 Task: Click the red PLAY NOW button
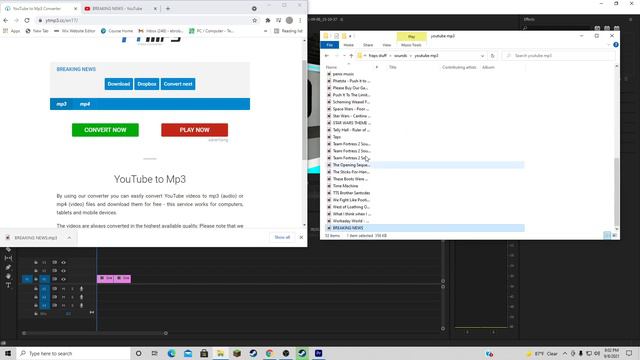point(194,130)
